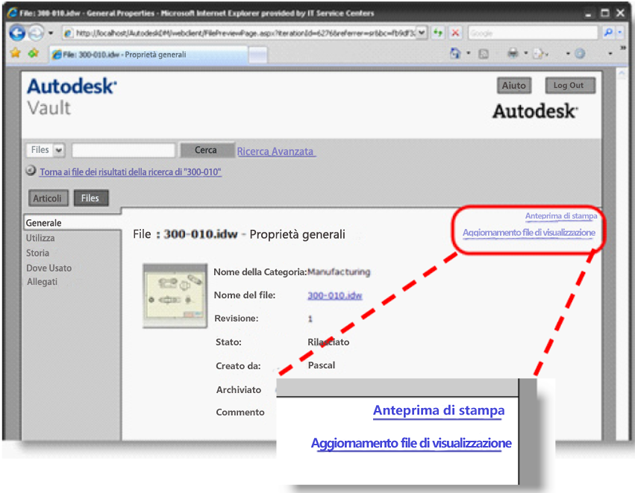The height and width of the screenshot is (493, 635).
Task: Click the Page menu toolbar icon
Action: [539, 54]
